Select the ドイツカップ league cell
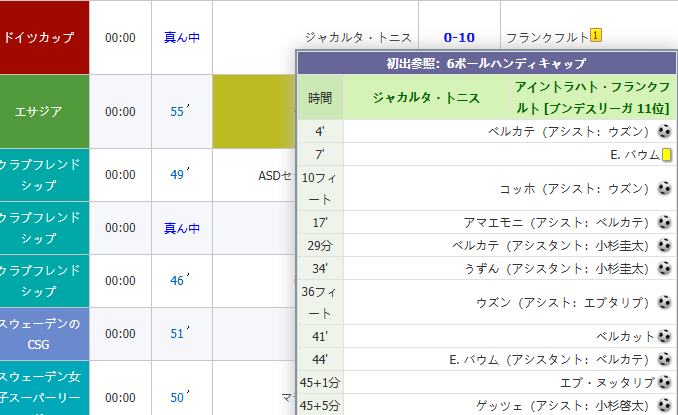The height and width of the screenshot is (415, 678). (x=45, y=38)
